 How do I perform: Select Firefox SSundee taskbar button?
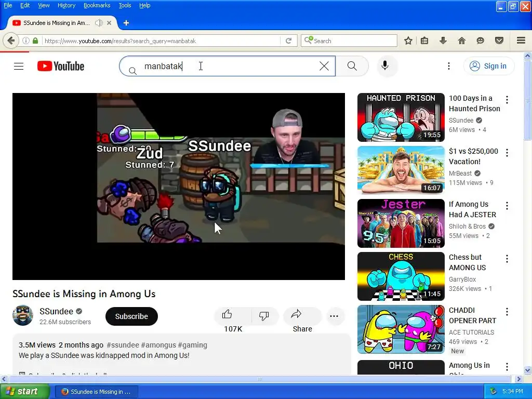coord(97,392)
